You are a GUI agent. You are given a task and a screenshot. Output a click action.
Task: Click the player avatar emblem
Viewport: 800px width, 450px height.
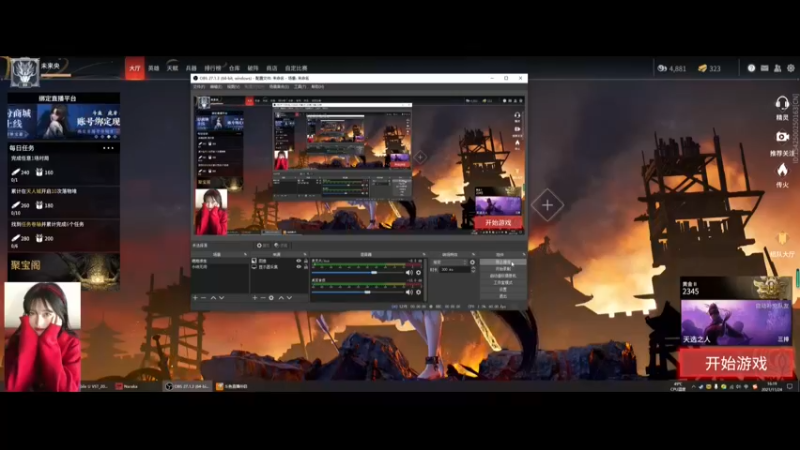tap(24, 72)
